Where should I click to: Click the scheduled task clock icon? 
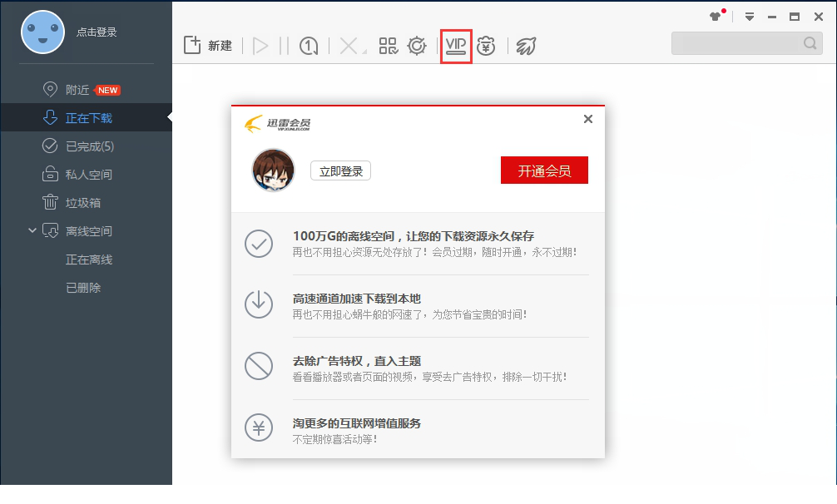(x=309, y=46)
